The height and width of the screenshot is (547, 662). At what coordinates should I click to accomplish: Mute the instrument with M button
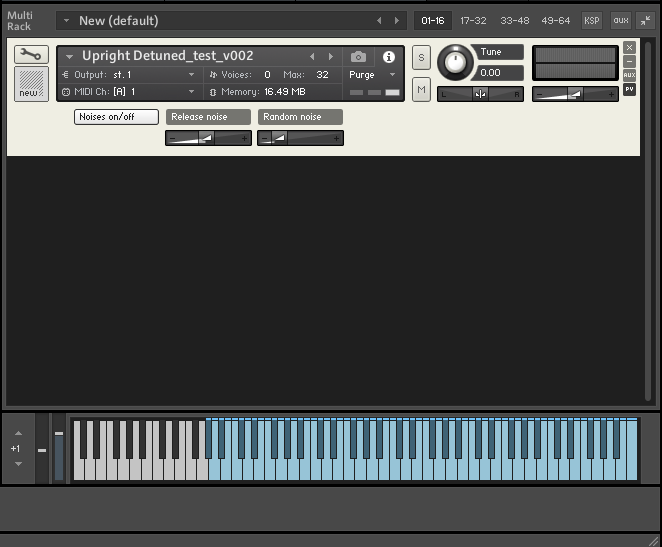tap(421, 89)
